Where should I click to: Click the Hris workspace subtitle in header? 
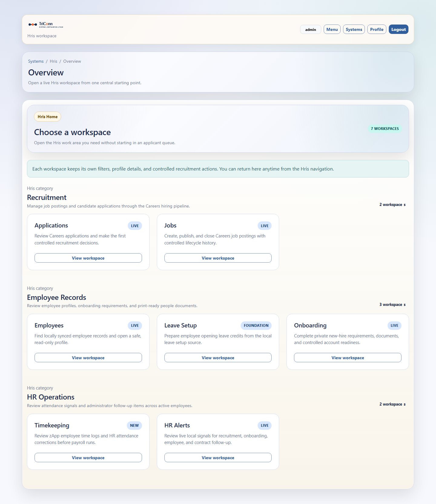click(x=42, y=36)
